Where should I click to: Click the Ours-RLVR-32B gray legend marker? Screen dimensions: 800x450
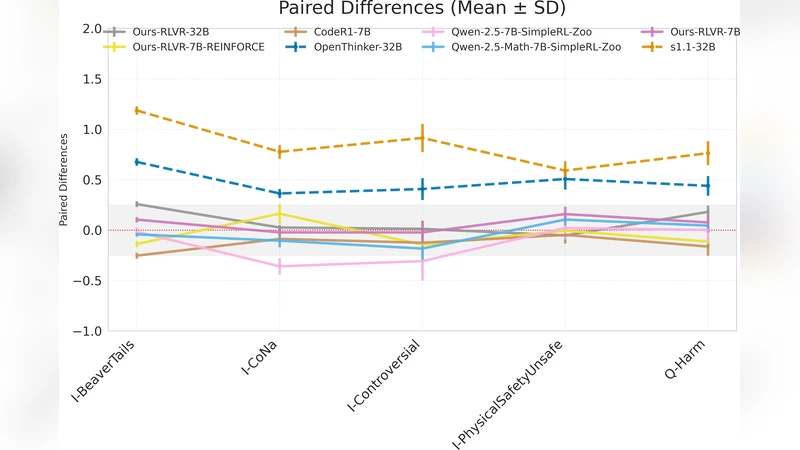click(116, 32)
